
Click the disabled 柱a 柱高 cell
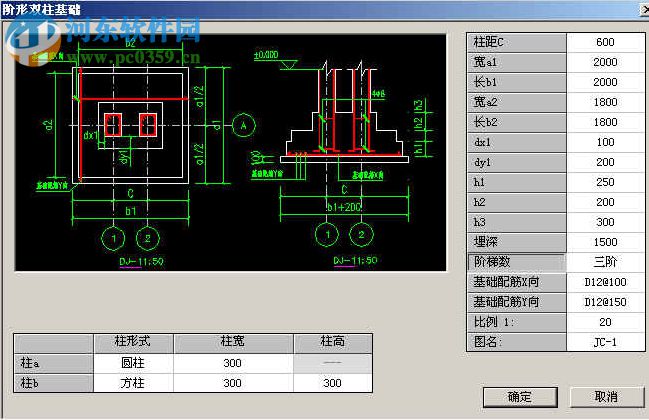pos(333,363)
